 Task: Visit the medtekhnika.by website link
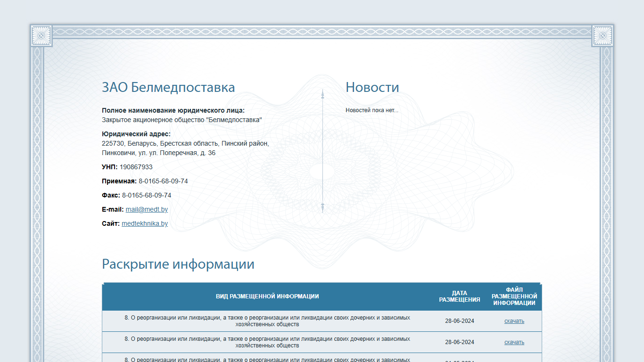[x=145, y=223]
